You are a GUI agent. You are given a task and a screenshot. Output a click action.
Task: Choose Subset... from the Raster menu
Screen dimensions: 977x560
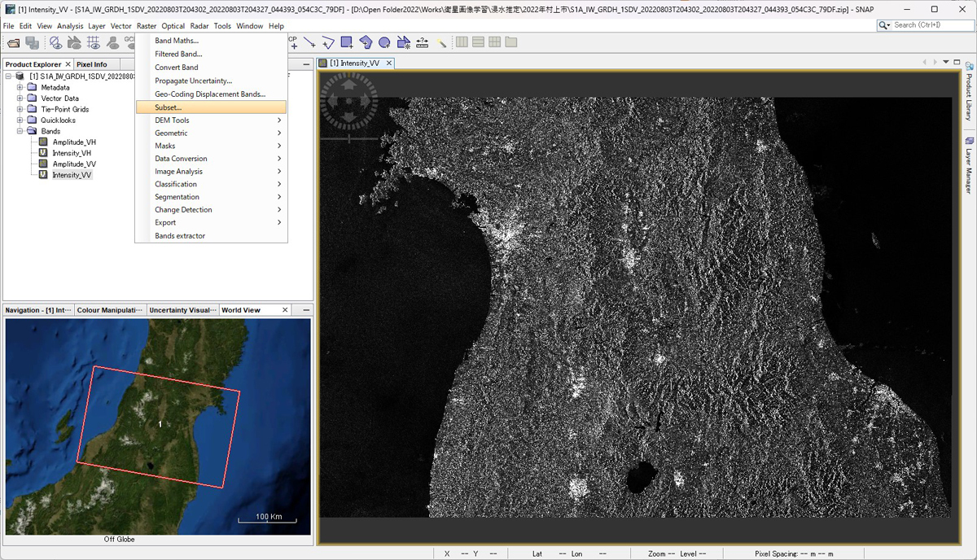tap(211, 107)
